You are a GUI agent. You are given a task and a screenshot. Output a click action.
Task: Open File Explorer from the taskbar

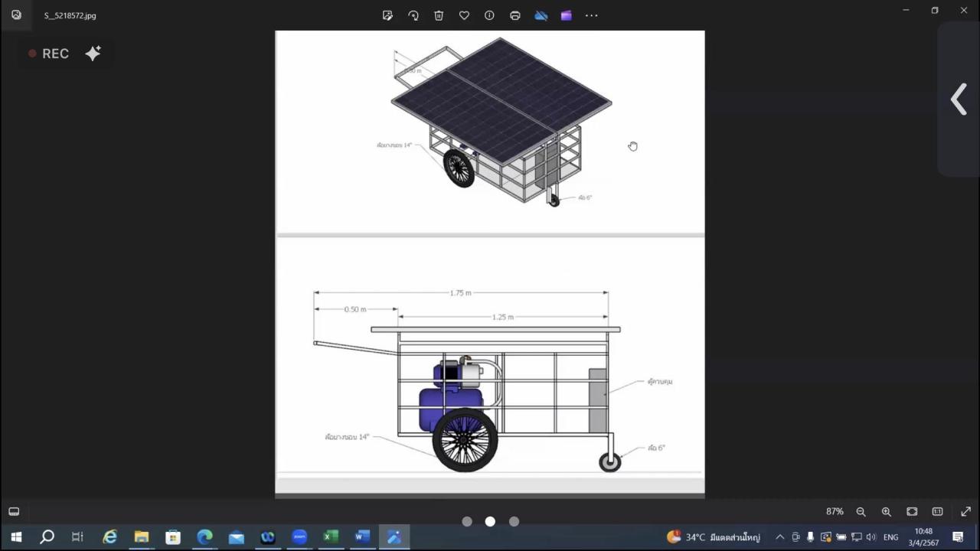coord(142,537)
